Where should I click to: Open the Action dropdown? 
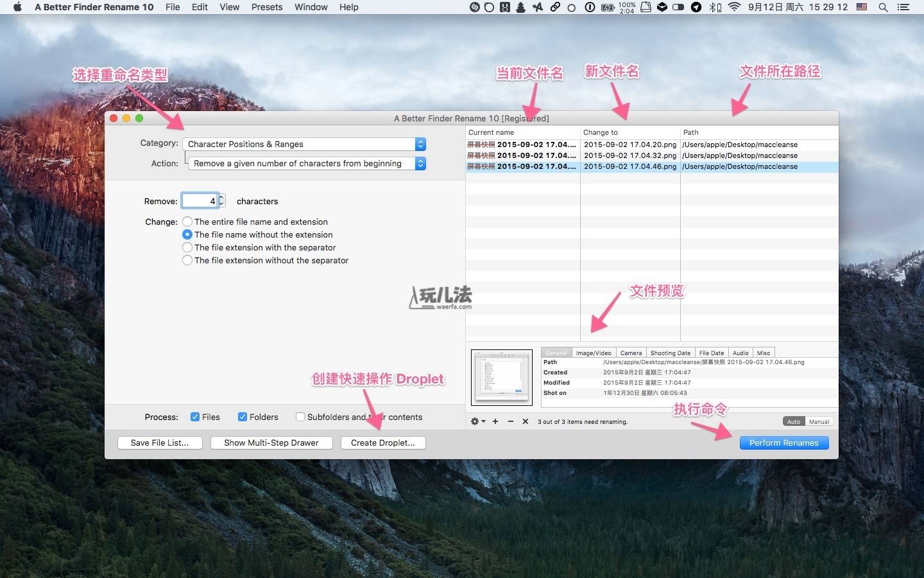coord(307,163)
